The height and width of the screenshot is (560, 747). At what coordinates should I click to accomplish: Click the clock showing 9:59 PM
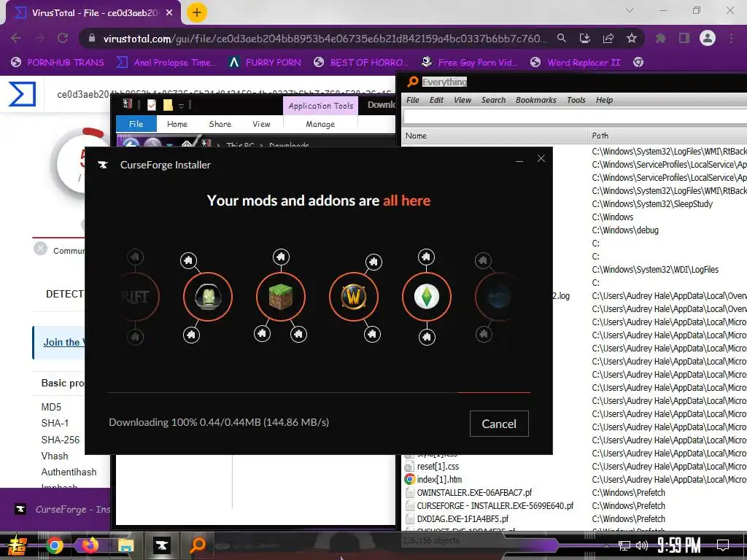(679, 545)
